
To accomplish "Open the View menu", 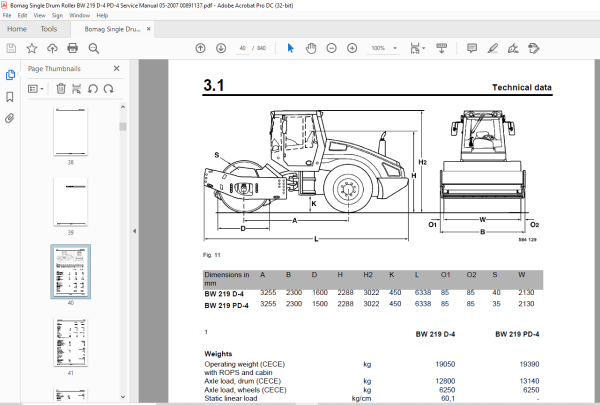I will (x=39, y=15).
